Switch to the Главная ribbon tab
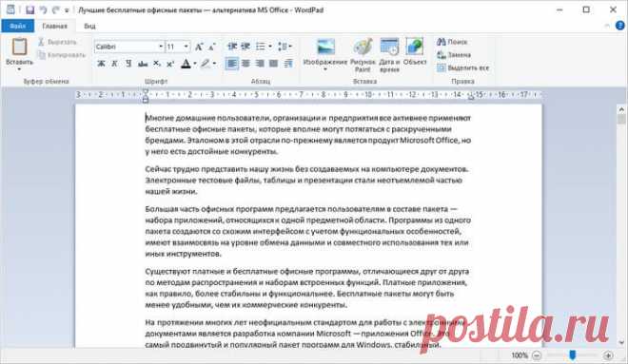 tap(55, 26)
